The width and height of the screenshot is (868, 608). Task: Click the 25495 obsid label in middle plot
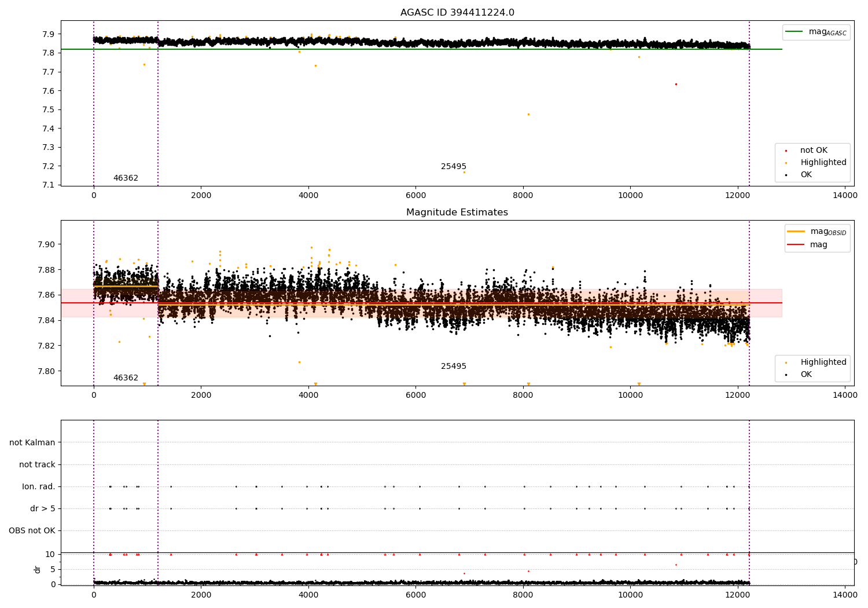pos(454,367)
